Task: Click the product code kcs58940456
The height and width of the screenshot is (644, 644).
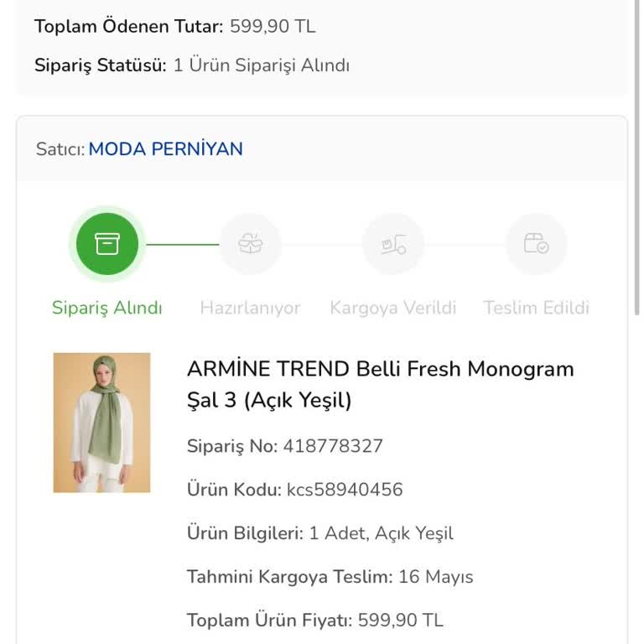Action: 345,490
